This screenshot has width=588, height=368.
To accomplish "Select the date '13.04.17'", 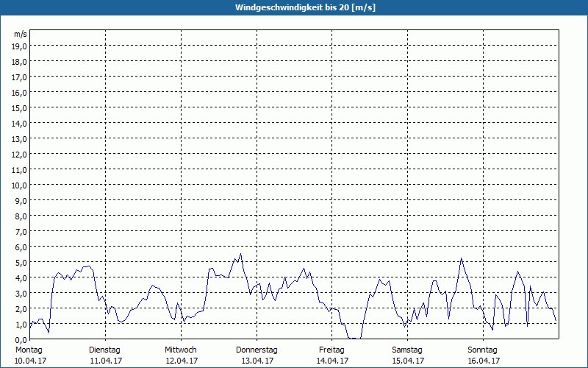I will (x=258, y=361).
